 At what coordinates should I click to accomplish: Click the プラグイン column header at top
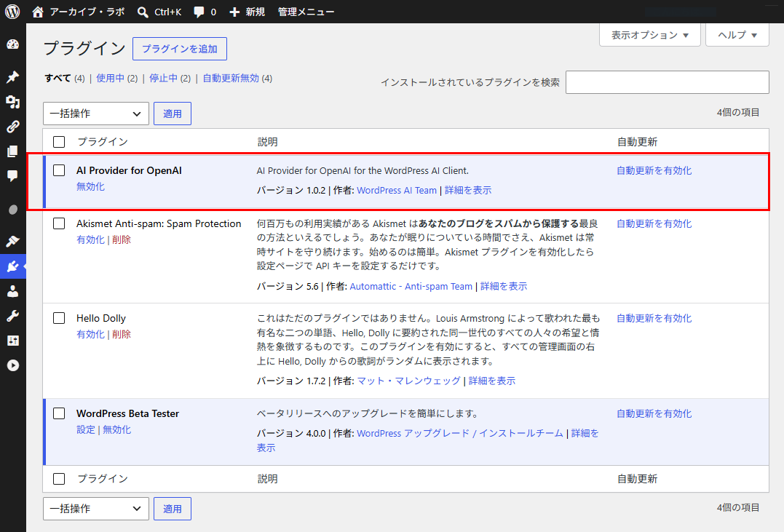tap(103, 142)
